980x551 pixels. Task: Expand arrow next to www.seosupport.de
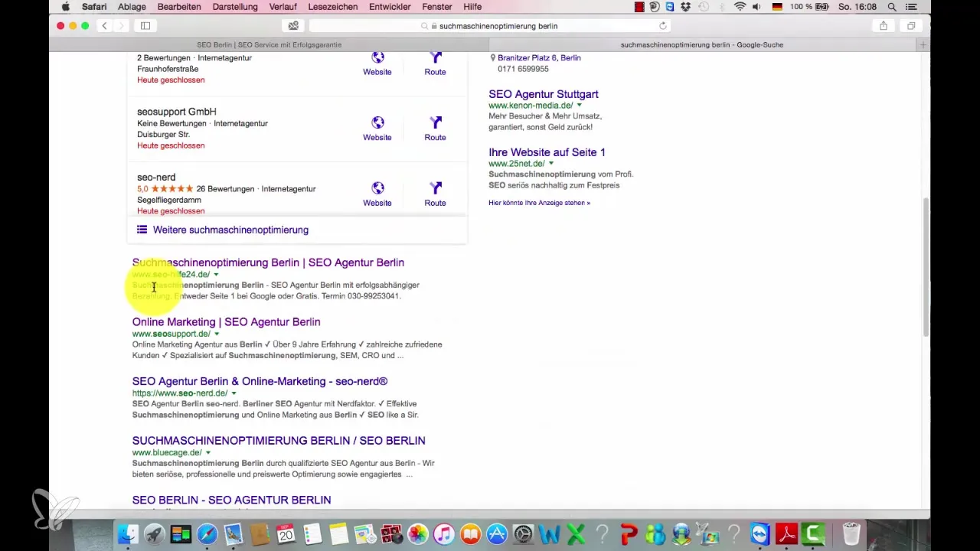tap(217, 334)
